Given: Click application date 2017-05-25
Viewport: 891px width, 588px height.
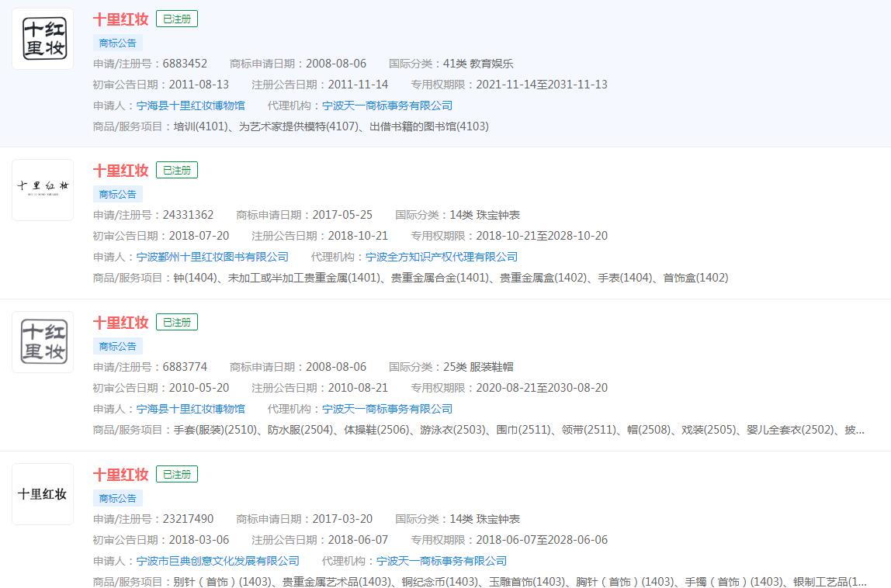Looking at the screenshot, I should 342,215.
